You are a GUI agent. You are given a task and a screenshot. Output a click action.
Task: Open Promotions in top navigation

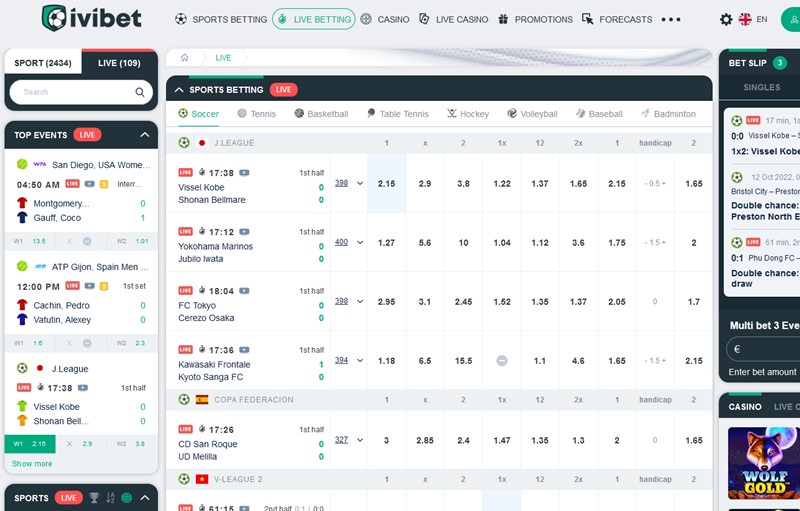(x=535, y=19)
